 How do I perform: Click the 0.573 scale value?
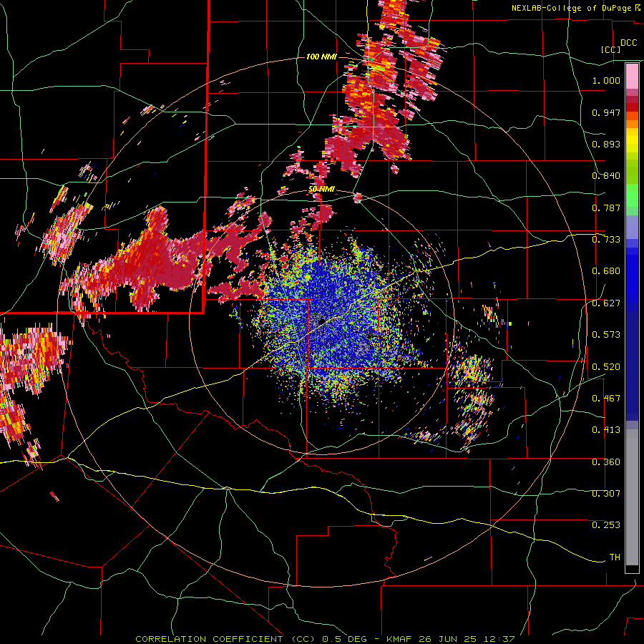[x=606, y=335]
